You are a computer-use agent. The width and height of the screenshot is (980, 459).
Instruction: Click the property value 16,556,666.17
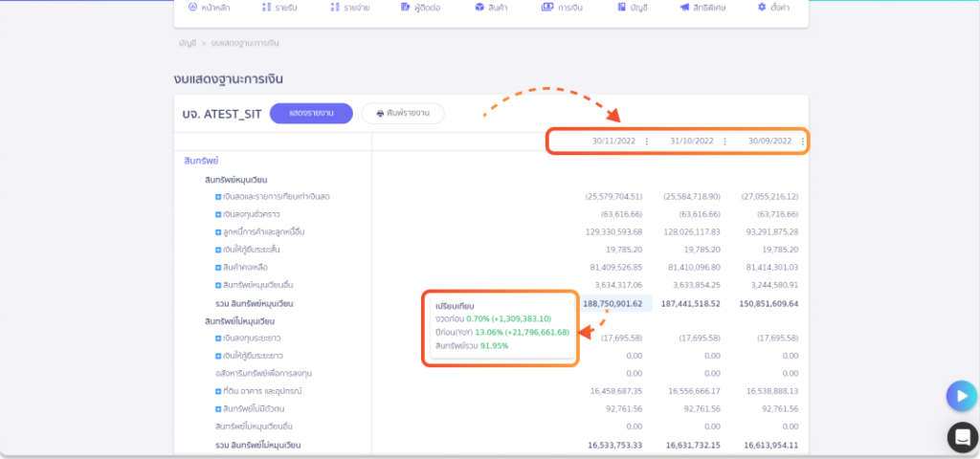695,391
